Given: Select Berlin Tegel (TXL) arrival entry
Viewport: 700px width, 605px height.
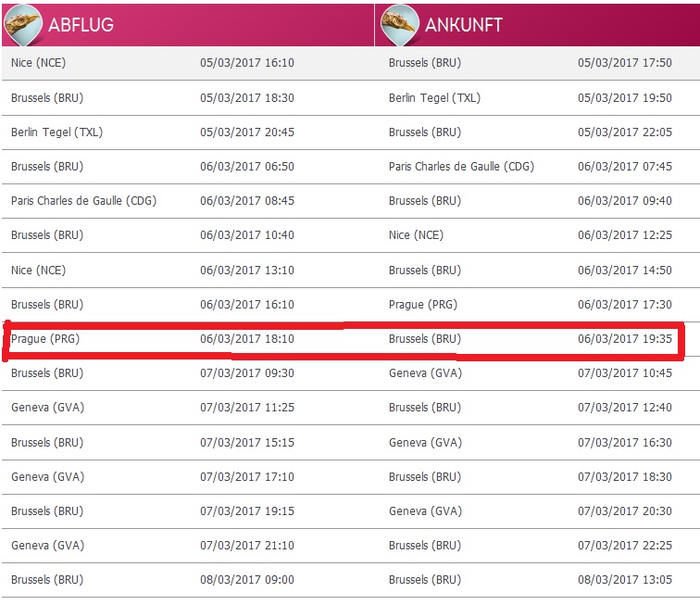Looking at the screenshot, I should (x=434, y=98).
